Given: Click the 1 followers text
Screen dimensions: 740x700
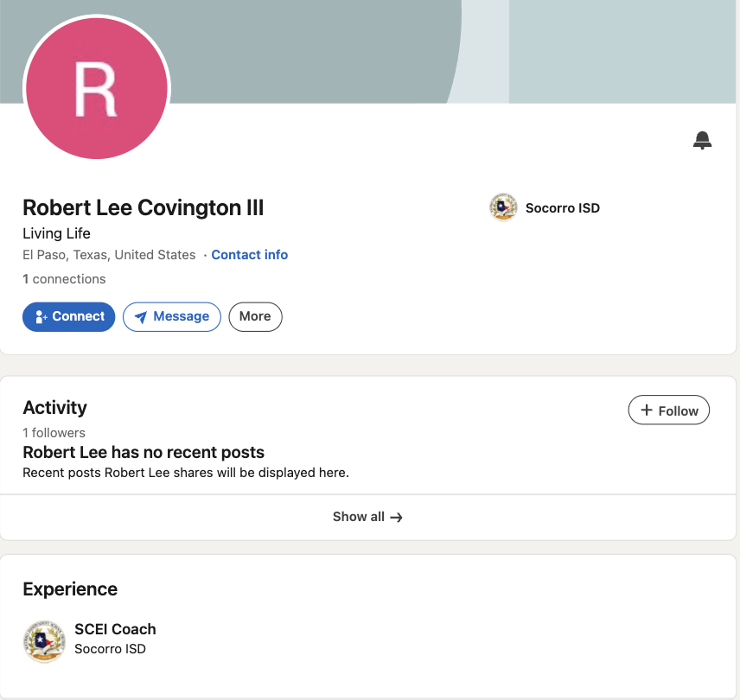Looking at the screenshot, I should pyautogui.click(x=54, y=433).
